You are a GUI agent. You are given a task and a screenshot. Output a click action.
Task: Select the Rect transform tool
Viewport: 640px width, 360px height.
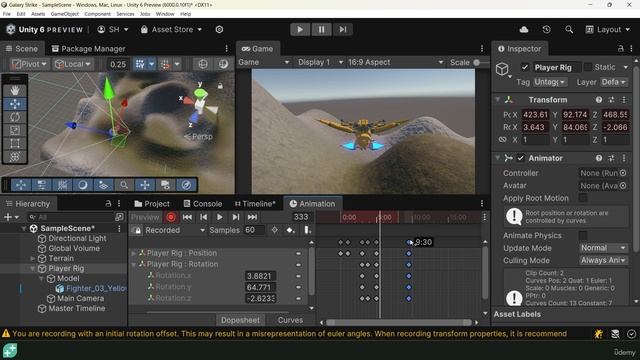pos(15,144)
